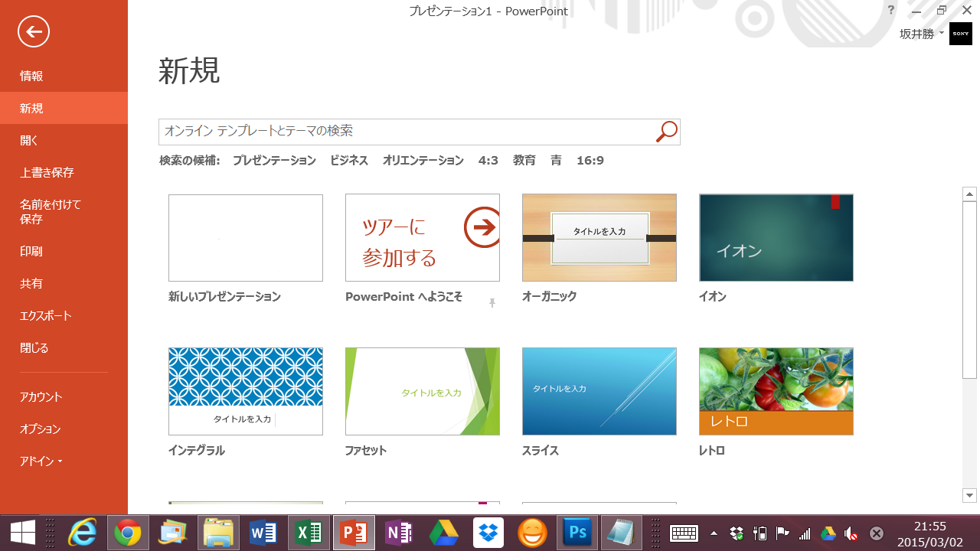980x551 pixels.
Task: Choose the ファセット template thumbnail
Action: 423,392
